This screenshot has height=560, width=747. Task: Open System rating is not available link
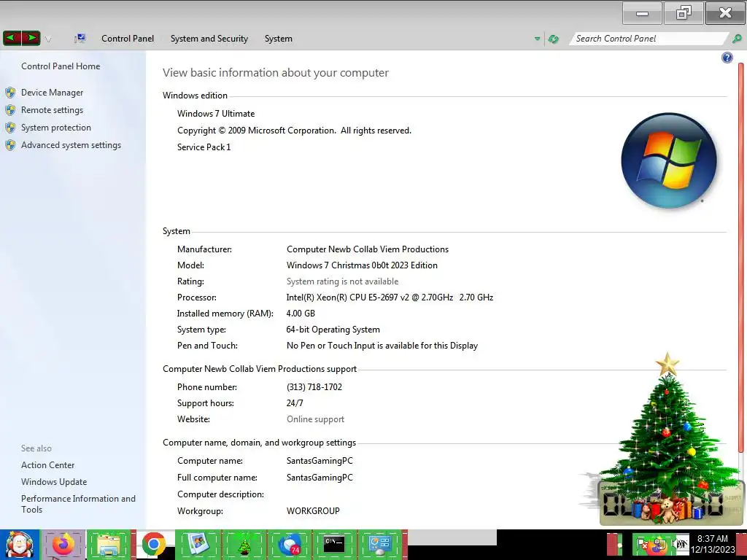point(342,281)
